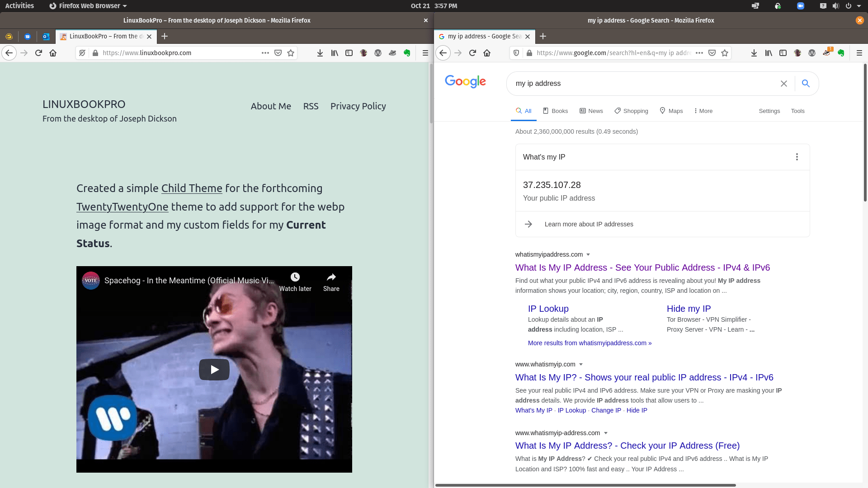The image size is (868, 488).
Task: Open Firefox Web Browser app menu in top bar
Action: (88, 6)
